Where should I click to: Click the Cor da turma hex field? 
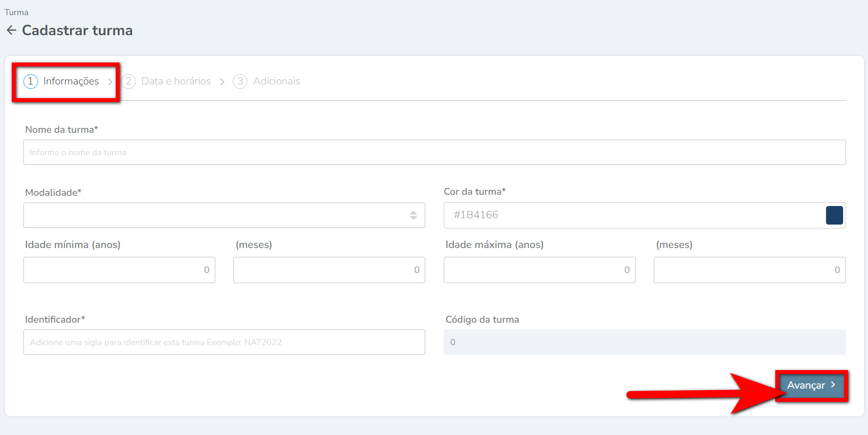point(630,215)
